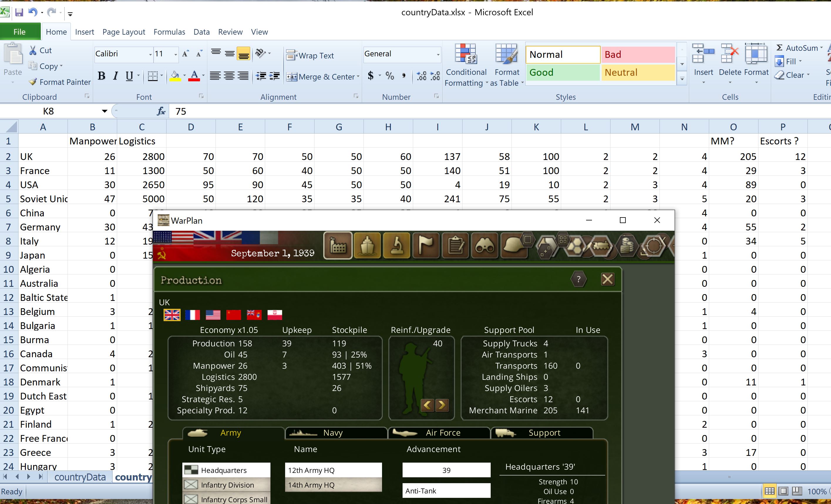Expand the General number format dropdown
The image size is (831, 504).
(438, 54)
